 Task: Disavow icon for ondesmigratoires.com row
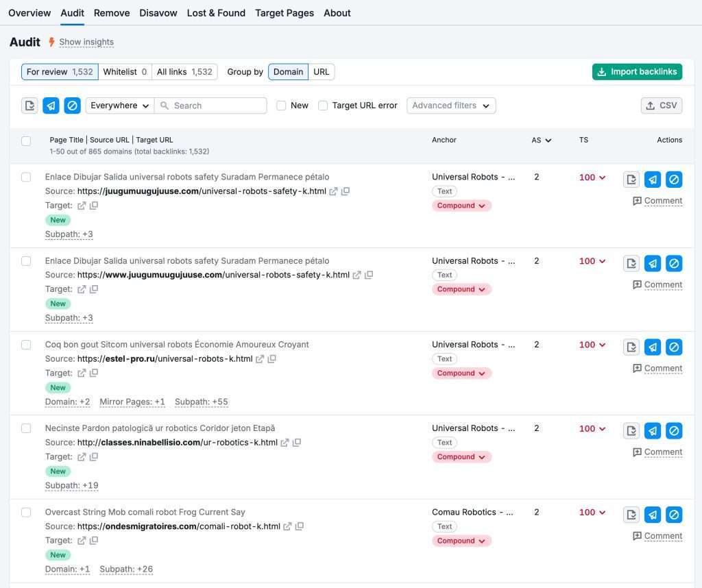click(x=674, y=515)
